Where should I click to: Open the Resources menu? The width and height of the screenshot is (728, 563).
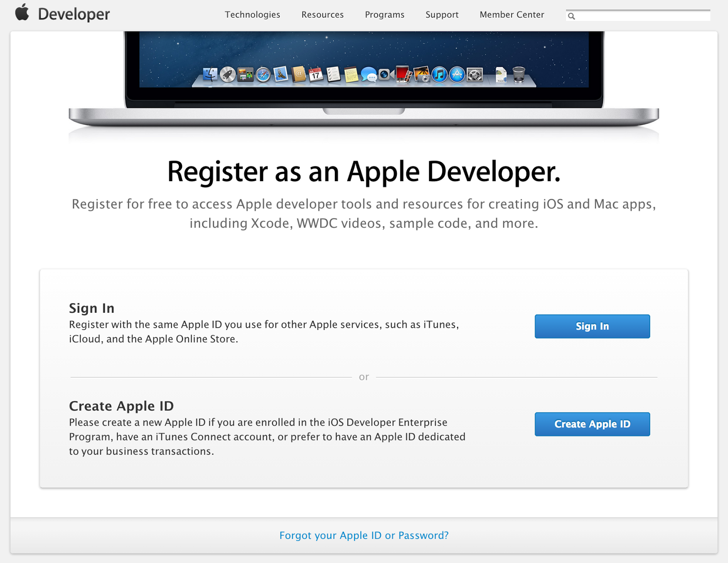pos(323,15)
